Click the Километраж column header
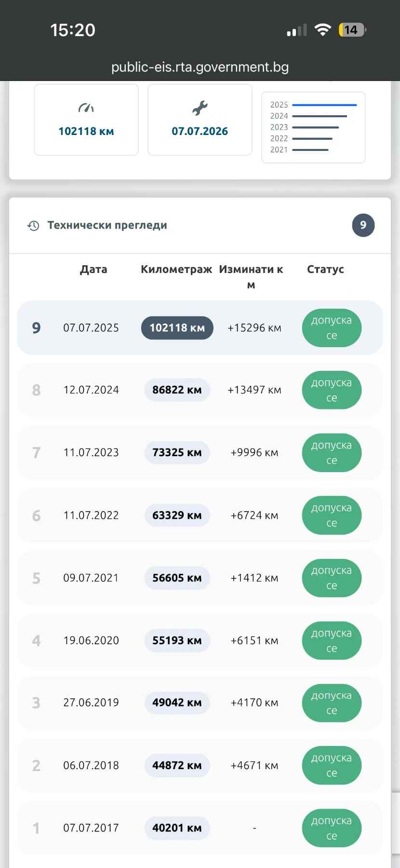The height and width of the screenshot is (868, 400). pyautogui.click(x=176, y=270)
